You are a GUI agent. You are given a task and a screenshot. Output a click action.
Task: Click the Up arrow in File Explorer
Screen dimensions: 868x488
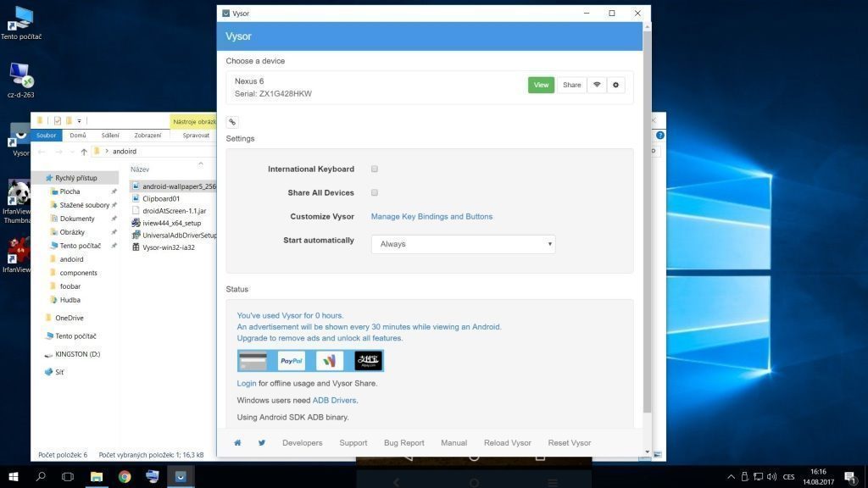(x=84, y=151)
